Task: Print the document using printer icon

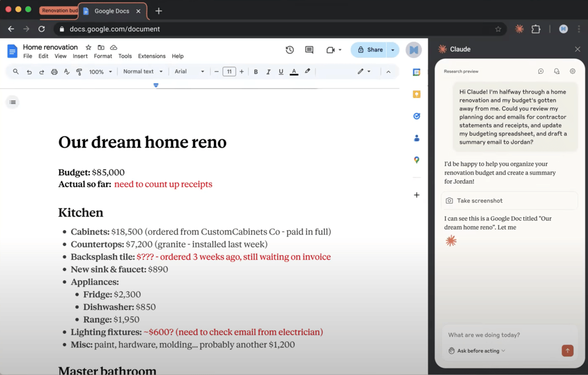Action: click(x=54, y=72)
